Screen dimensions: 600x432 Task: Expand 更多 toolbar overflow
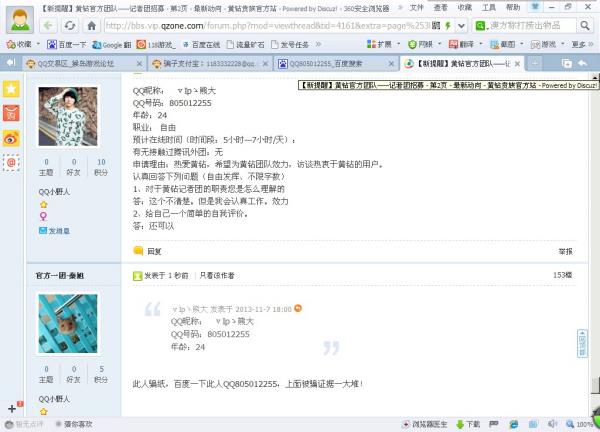coord(582,44)
